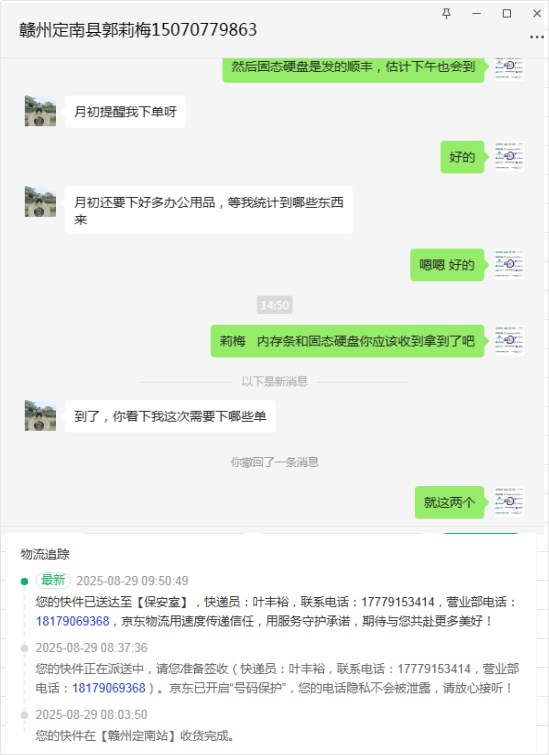The width and height of the screenshot is (549, 755).
Task: Click the green '最新' status tag
Action: (53, 580)
